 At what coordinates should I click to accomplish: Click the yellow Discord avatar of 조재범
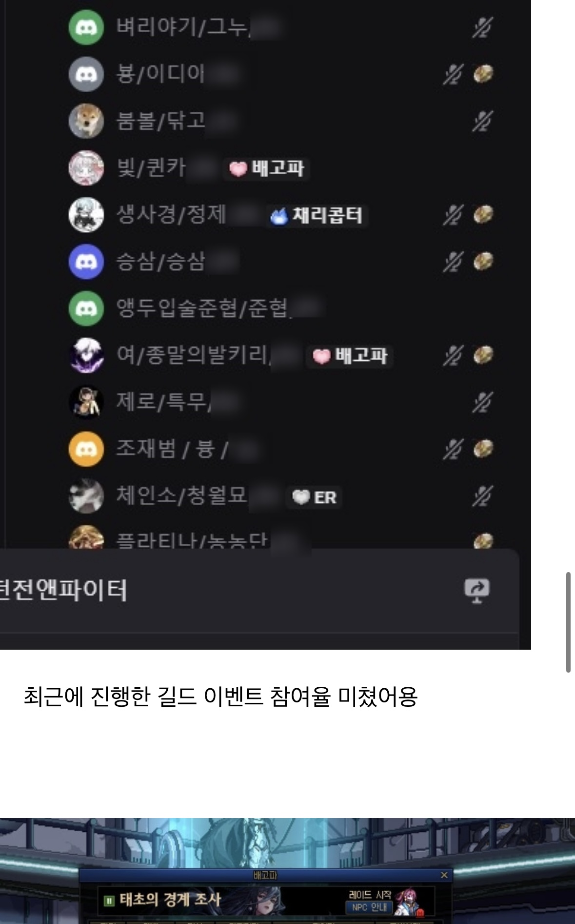(x=86, y=449)
